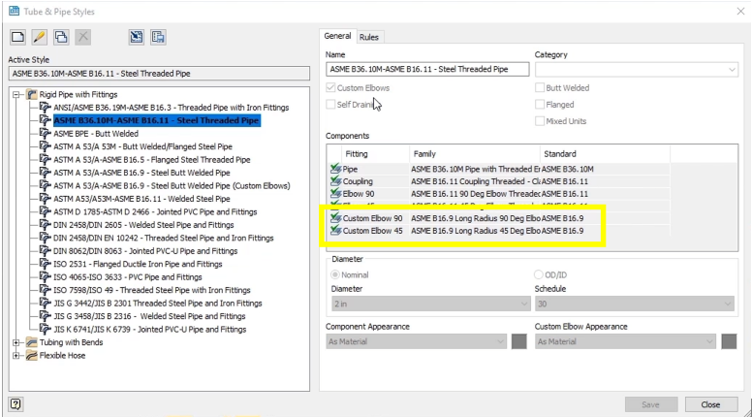Click the Custom Elbow 90 status icon
This screenshot has width=754, height=417.
click(336, 218)
